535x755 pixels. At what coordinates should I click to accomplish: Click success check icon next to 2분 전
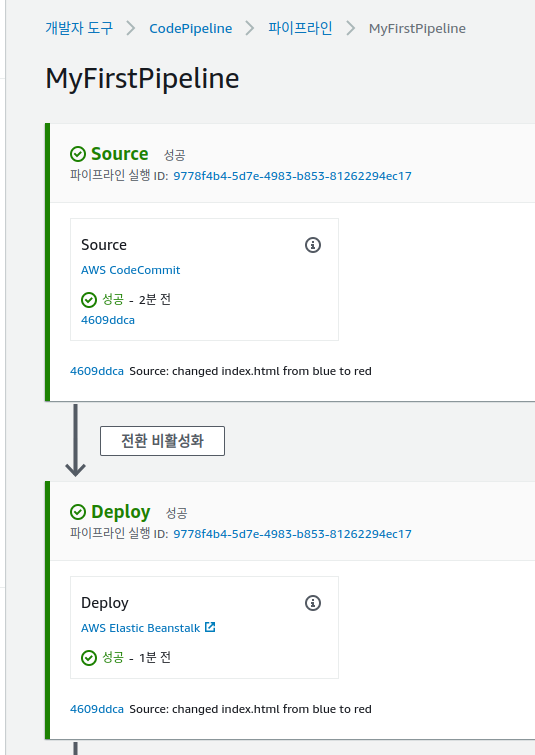pos(89,300)
